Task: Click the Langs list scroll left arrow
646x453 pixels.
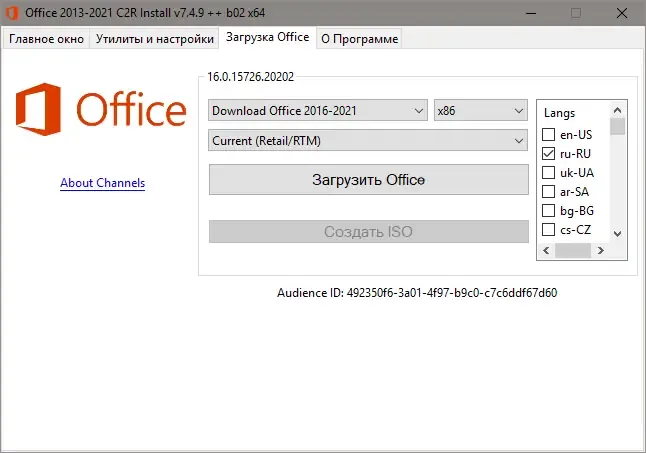Action: [546, 250]
